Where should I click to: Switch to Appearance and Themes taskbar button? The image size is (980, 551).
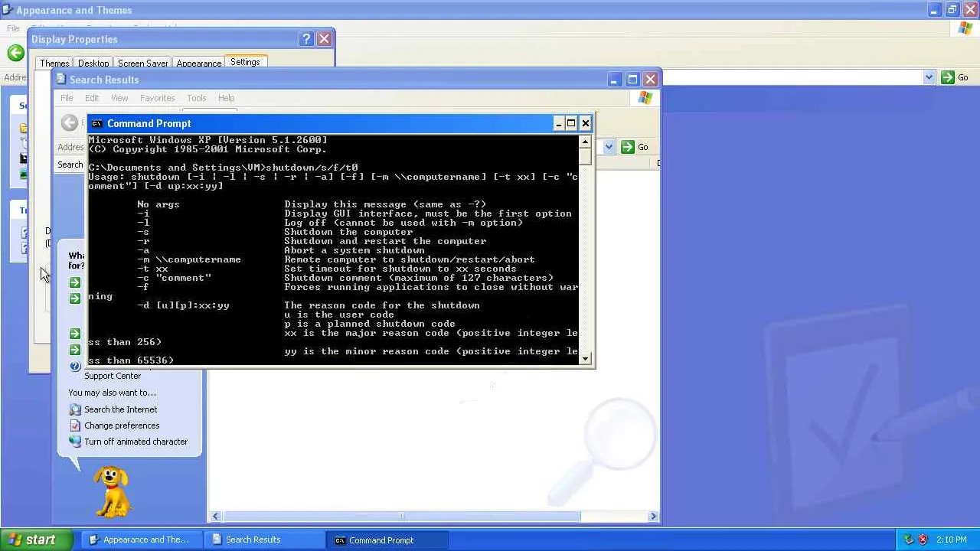coord(141,540)
